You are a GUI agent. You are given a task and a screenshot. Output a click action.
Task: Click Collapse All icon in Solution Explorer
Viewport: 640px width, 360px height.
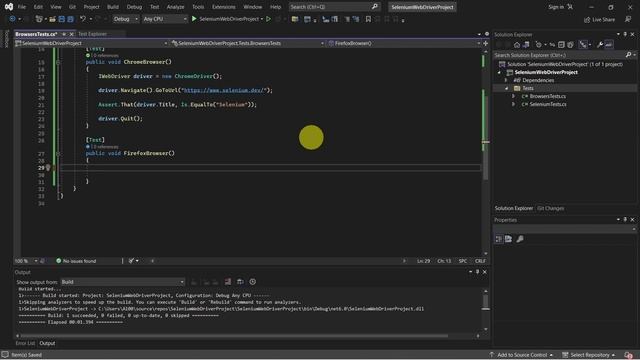pos(561,45)
